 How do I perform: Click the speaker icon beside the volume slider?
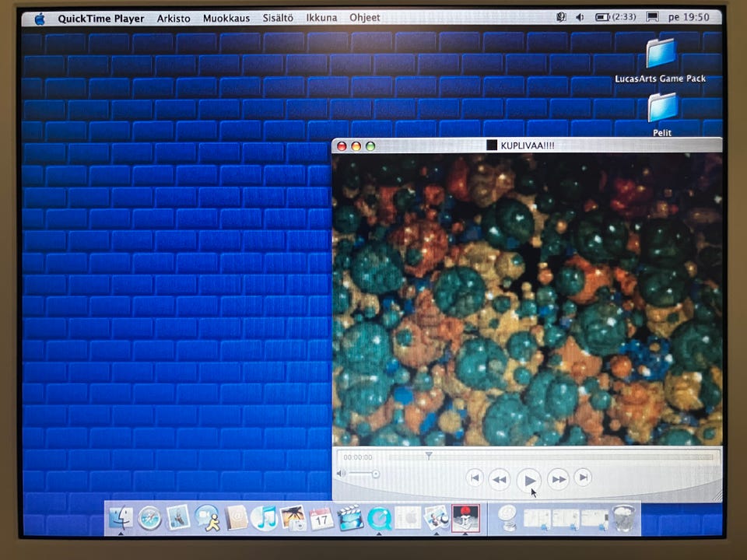click(x=341, y=474)
